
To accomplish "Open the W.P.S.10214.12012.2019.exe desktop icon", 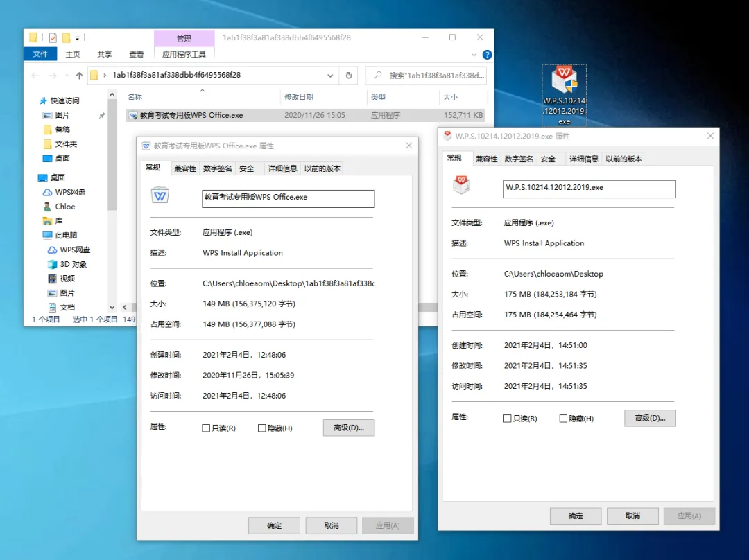I will tap(564, 95).
